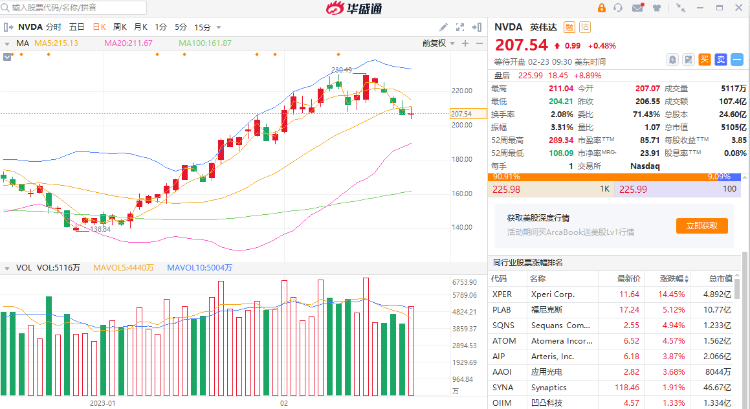Click the blue ask ratio bar 9.09%
This screenshot has height=409, width=750.
[x=729, y=177]
